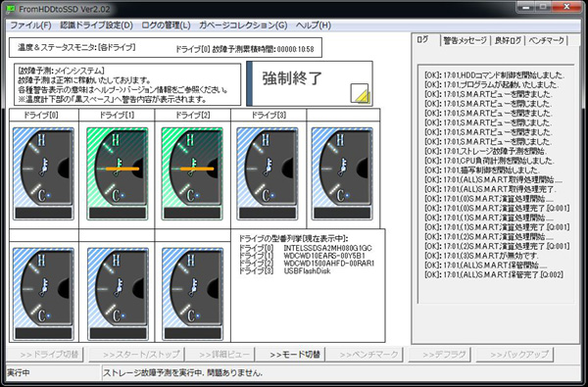
Task: Click the >>モード切替 button
Action: pyautogui.click(x=290, y=355)
